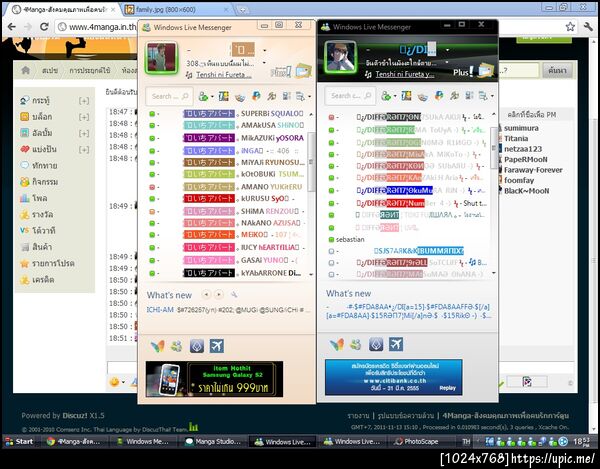Open add contact dropdown arrow in light Messenger
Image resolution: width=600 pixels, height=469 pixels.
212,97
